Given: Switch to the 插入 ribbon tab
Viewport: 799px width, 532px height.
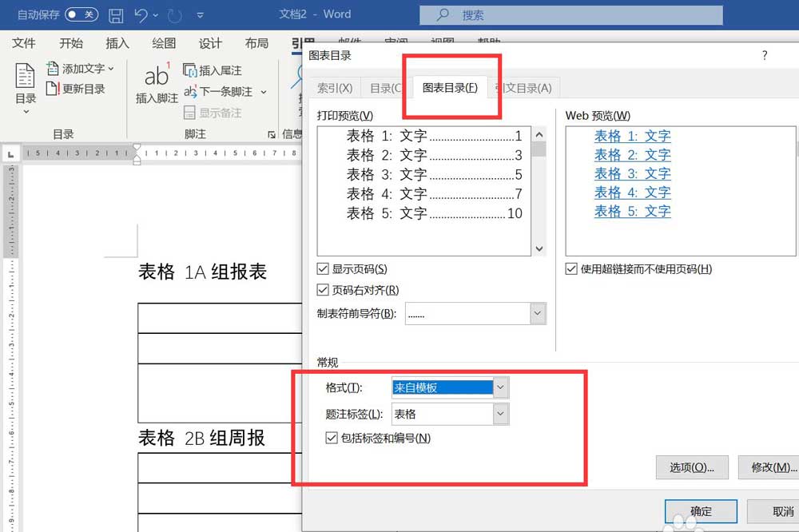Looking at the screenshot, I should (117, 43).
